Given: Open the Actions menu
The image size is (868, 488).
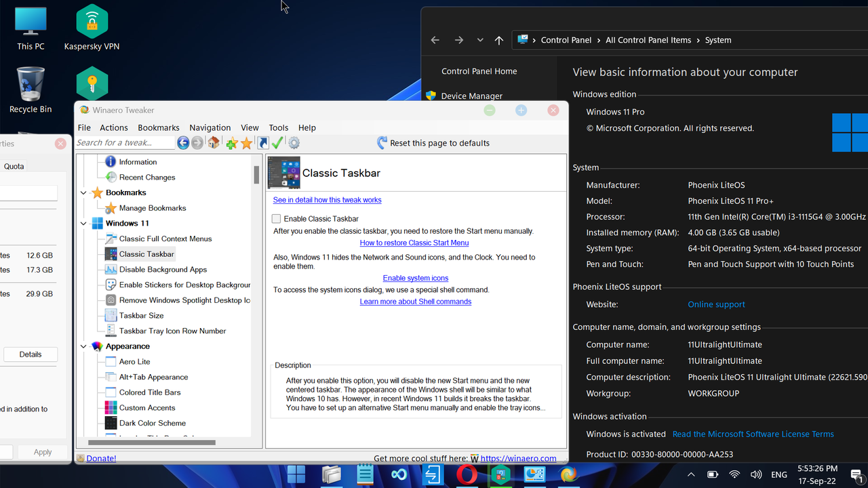Looking at the screenshot, I should pos(114,127).
